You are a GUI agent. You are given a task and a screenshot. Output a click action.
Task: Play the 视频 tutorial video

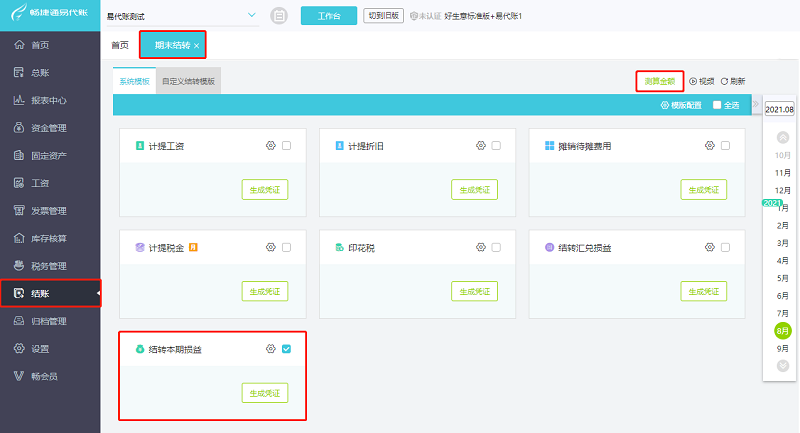coord(702,81)
